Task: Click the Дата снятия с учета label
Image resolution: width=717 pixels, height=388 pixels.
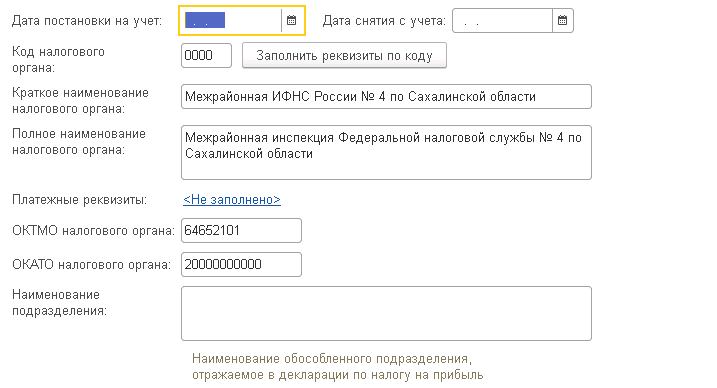Action: click(384, 21)
